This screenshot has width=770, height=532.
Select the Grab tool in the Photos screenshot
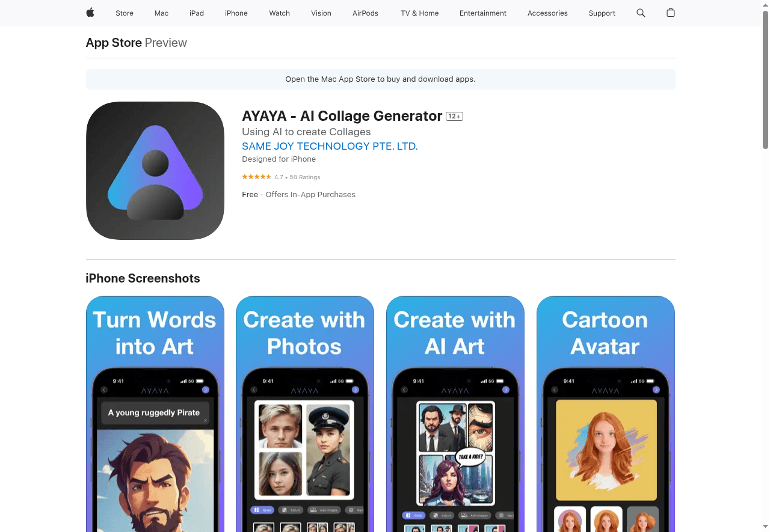click(263, 510)
